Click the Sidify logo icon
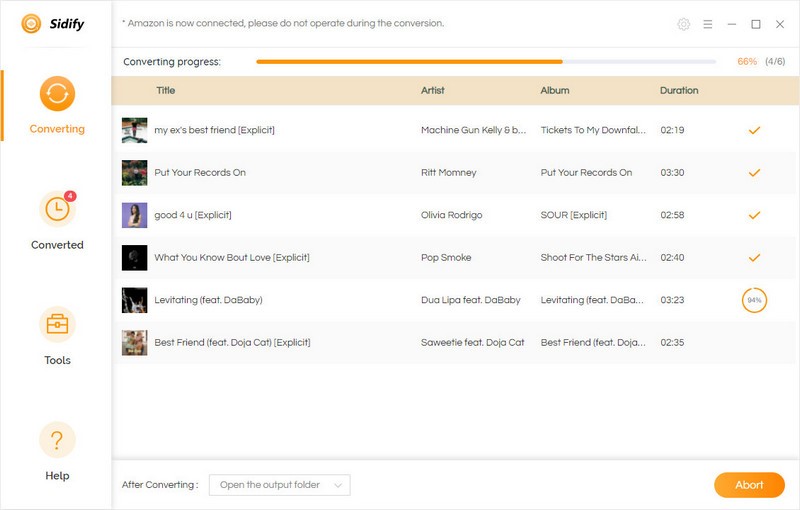 32,24
